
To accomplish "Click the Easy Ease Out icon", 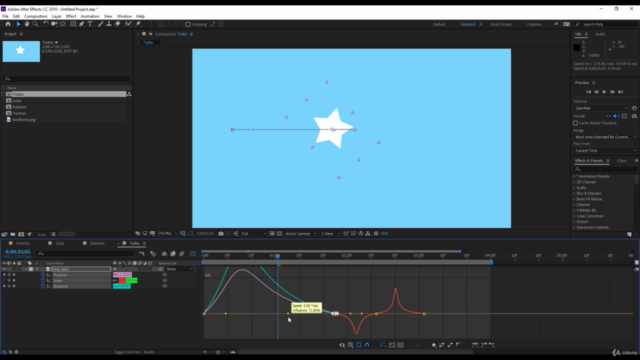I will [492, 345].
